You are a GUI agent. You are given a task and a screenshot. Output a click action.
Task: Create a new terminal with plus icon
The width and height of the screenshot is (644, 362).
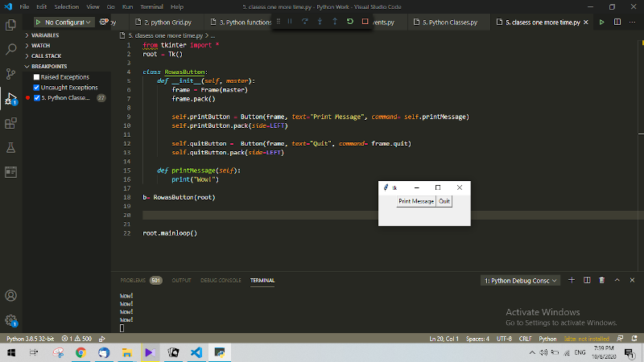(572, 280)
